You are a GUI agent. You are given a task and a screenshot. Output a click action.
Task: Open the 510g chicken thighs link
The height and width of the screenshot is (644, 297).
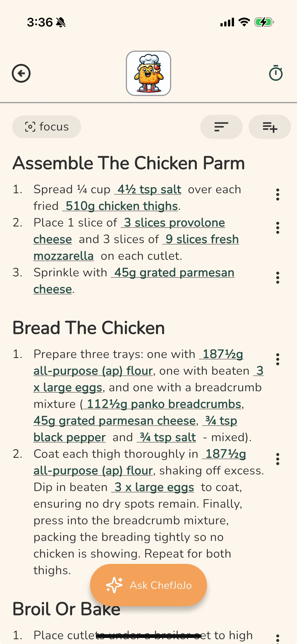121,206
